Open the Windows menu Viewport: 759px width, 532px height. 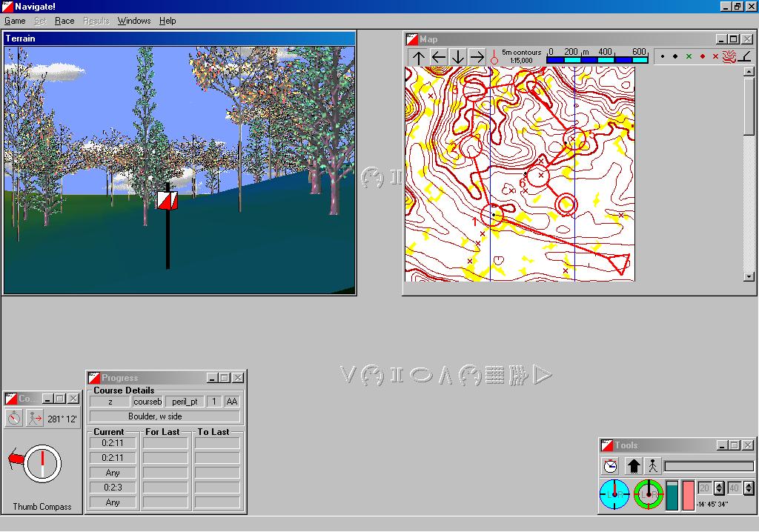[134, 21]
